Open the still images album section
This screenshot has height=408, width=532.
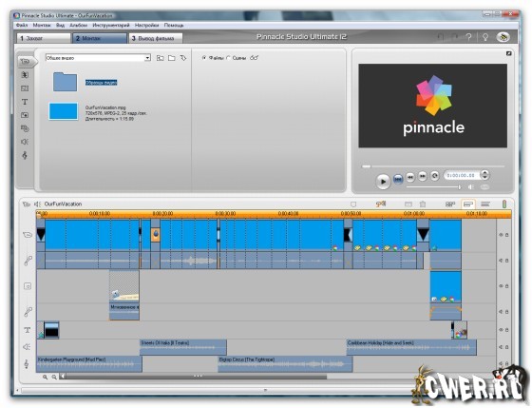pos(25,115)
